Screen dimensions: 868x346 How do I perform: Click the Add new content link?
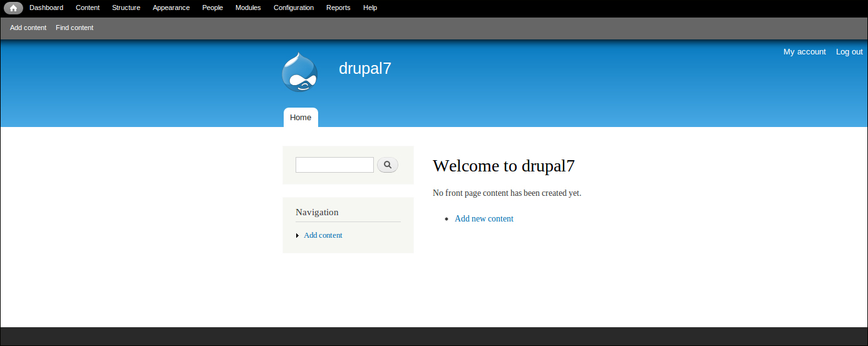coord(484,218)
